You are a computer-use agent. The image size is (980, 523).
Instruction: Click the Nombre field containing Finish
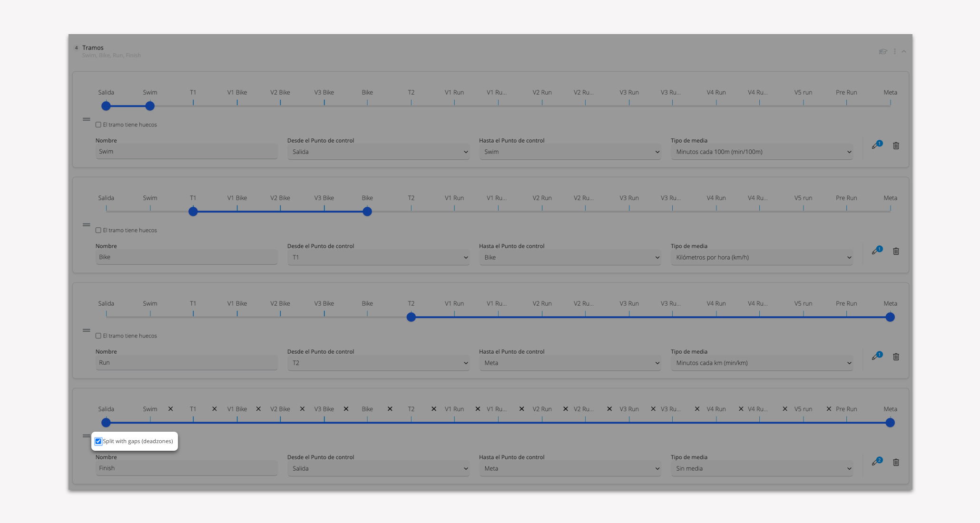pyautogui.click(x=186, y=468)
